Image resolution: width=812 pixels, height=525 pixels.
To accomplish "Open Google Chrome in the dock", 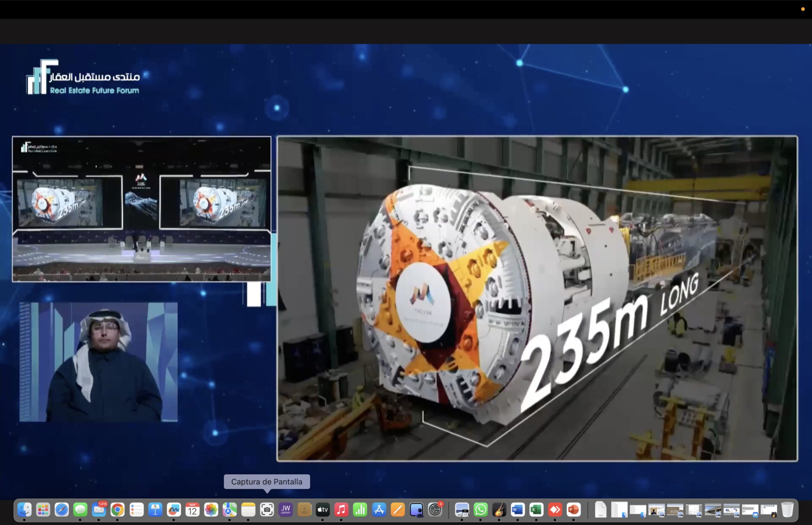I will pos(117,510).
